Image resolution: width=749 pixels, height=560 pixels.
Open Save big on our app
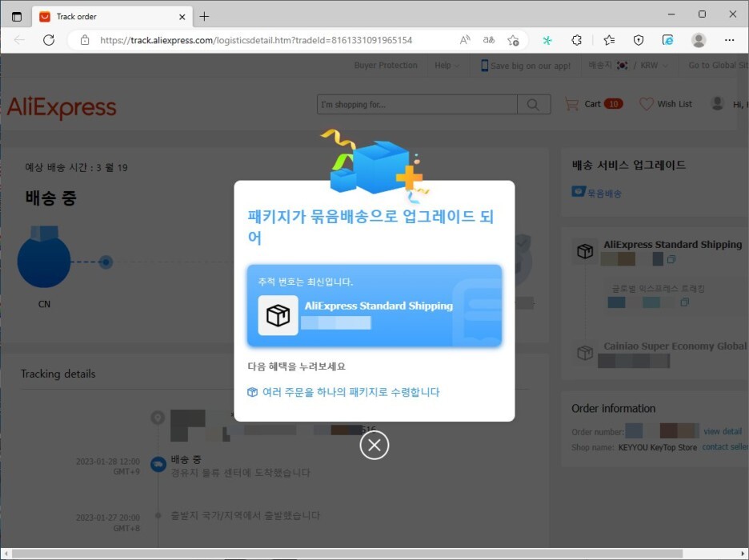tap(526, 66)
